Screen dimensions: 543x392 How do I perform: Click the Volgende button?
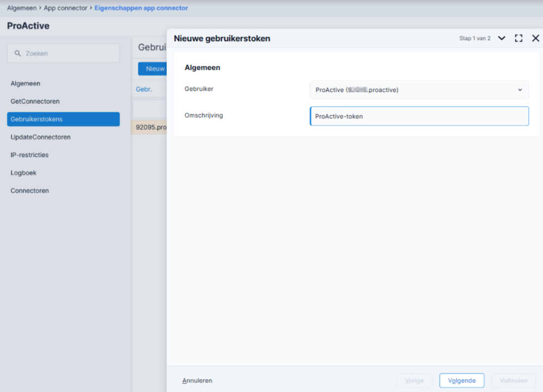pyautogui.click(x=462, y=381)
